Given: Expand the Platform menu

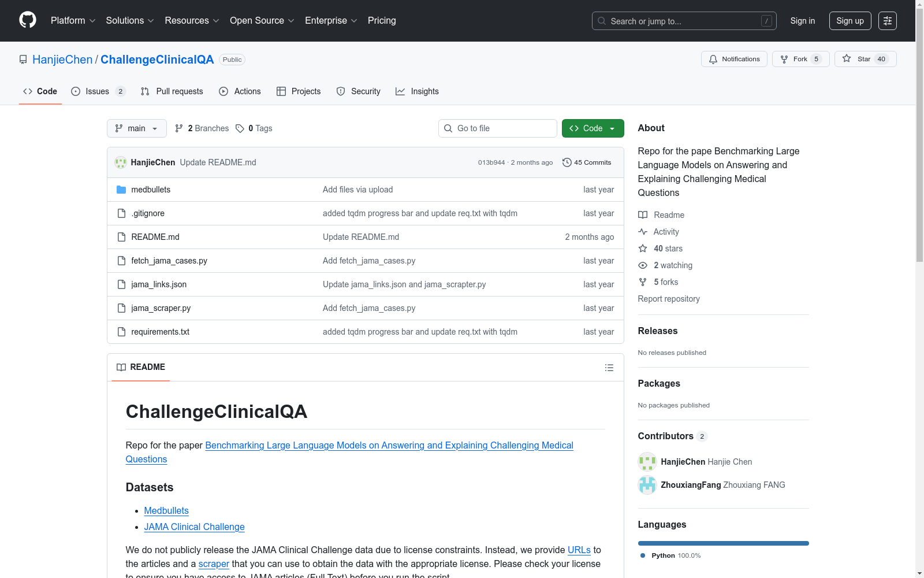Looking at the screenshot, I should tap(73, 21).
